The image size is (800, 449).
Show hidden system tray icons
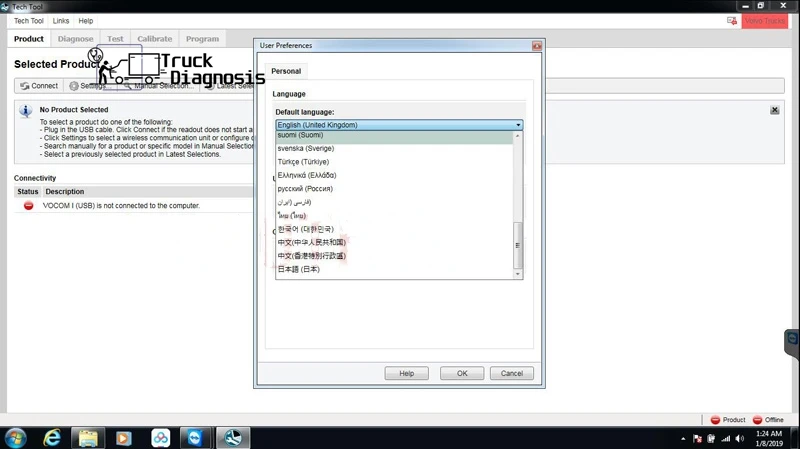pos(683,439)
